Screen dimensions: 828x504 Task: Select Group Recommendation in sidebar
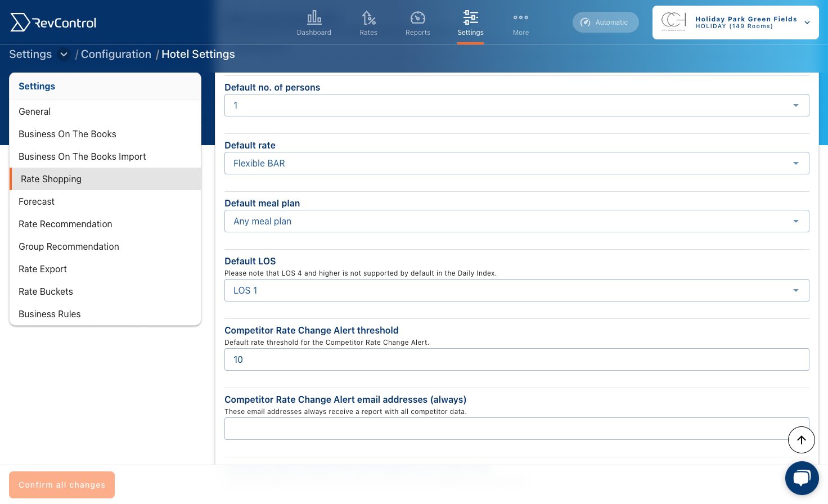point(105,246)
